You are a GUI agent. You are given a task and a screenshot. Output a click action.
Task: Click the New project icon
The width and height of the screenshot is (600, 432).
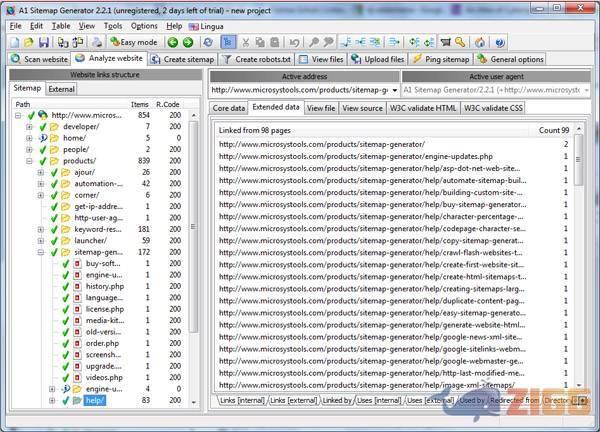(x=15, y=42)
